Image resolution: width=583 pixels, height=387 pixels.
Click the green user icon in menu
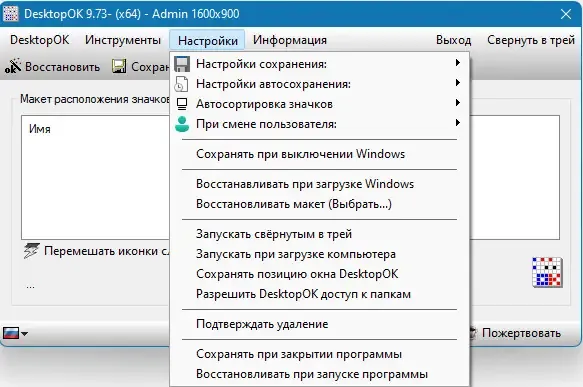pos(182,124)
